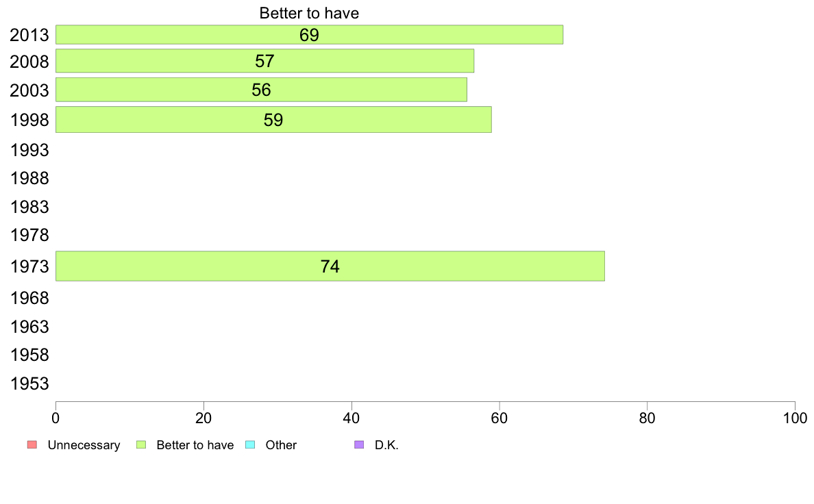The image size is (814, 504).
Task: Click the cyan Other legend swatch
Action: [x=249, y=445]
